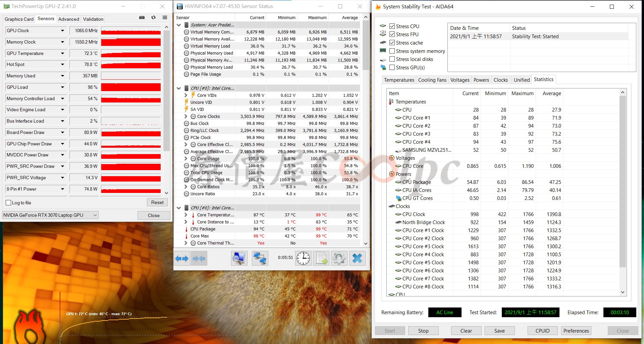Toggle Stress cache checkbox
644x344 pixels.
click(x=392, y=43)
